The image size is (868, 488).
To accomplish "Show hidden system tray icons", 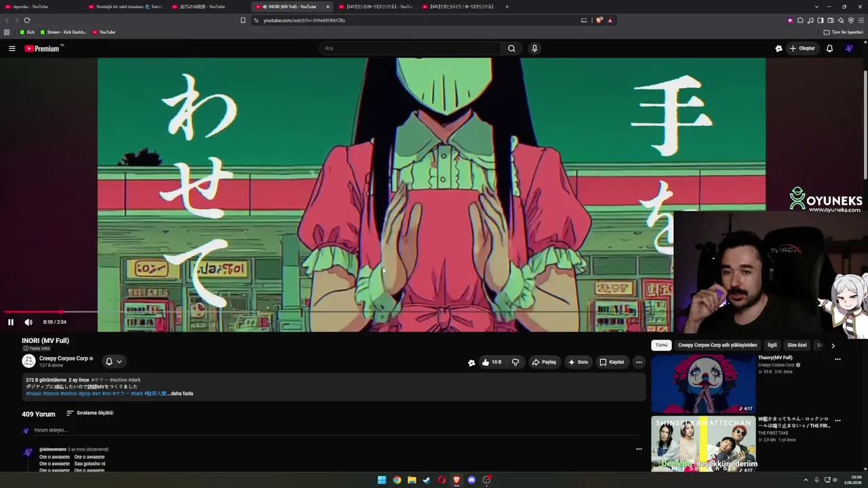I will (x=806, y=480).
